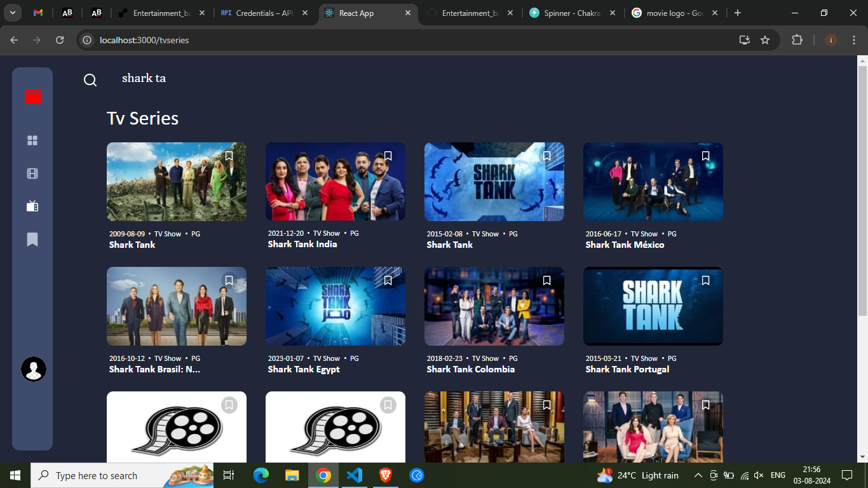
Task: Open the TV series icon in sidebar
Action: [x=32, y=206]
